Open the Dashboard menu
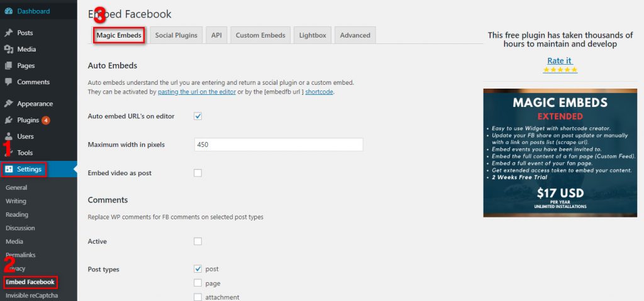 pyautogui.click(x=33, y=11)
